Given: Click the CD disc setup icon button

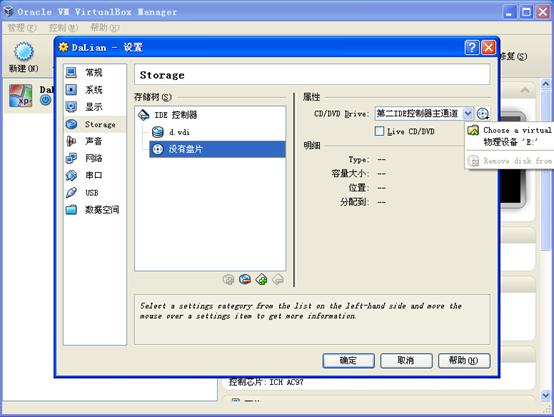Looking at the screenshot, I should coord(483,114).
